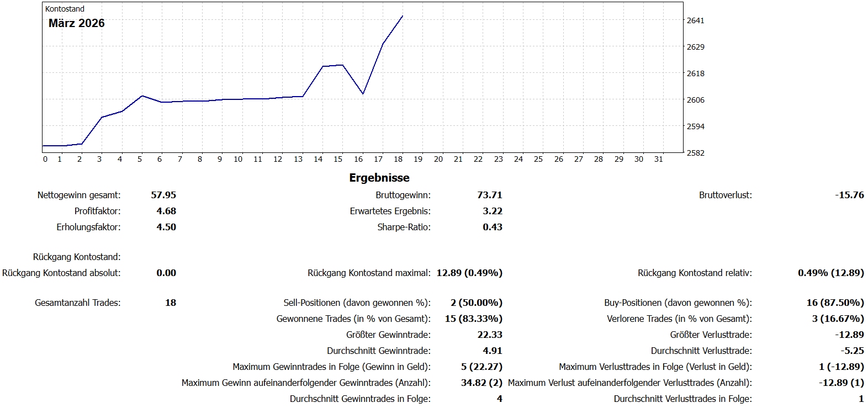Click the 'Sharpe-Ratio' label
The width and height of the screenshot is (868, 408).
click(404, 227)
